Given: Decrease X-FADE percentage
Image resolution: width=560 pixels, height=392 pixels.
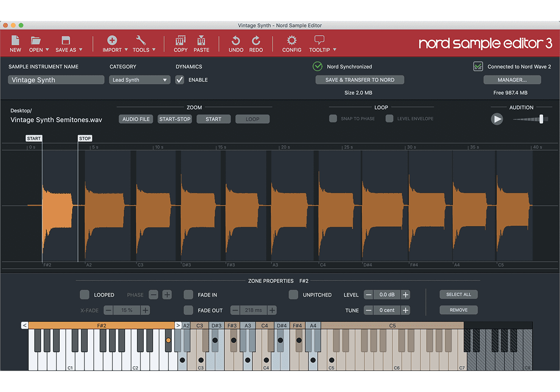Looking at the screenshot, I should [x=108, y=310].
